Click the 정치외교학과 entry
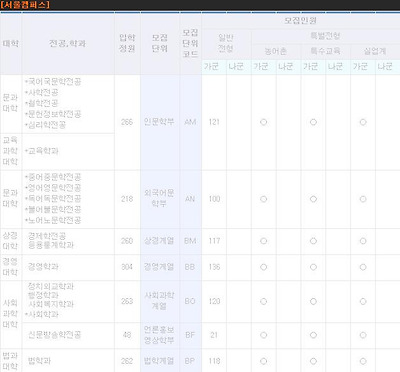 (x=51, y=286)
